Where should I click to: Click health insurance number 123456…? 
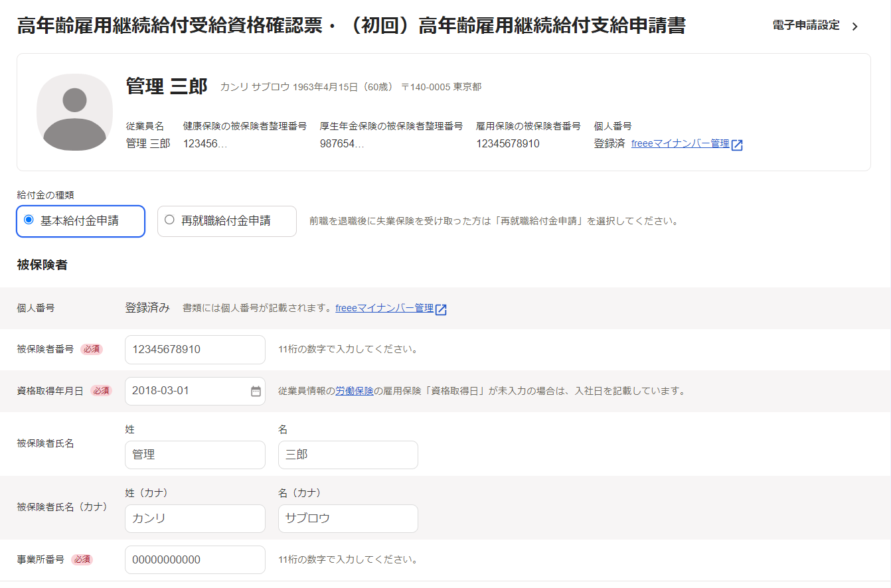click(x=205, y=143)
